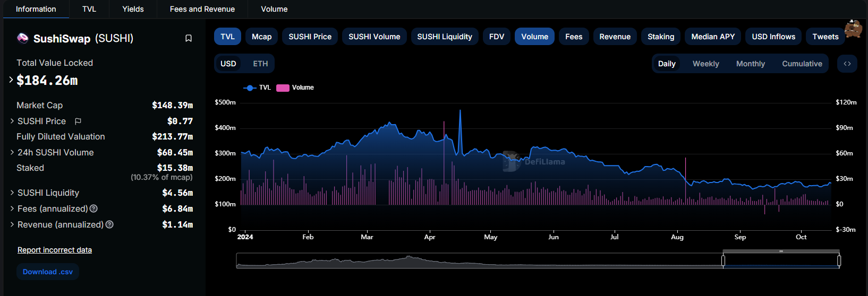The height and width of the screenshot is (296, 868).
Task: Click the Market Cap value $148.39m
Action: pos(173,105)
